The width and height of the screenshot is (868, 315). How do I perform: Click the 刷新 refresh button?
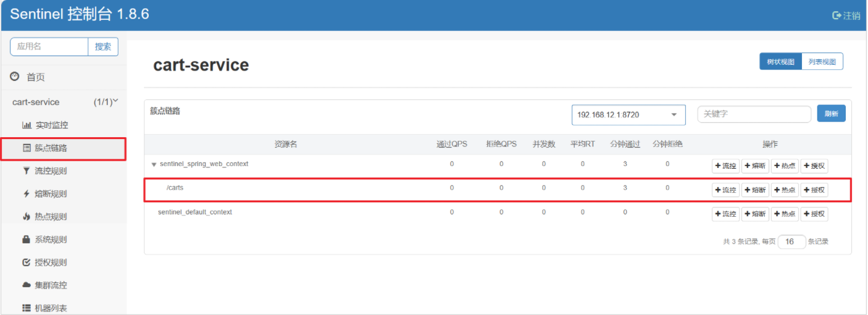(832, 114)
